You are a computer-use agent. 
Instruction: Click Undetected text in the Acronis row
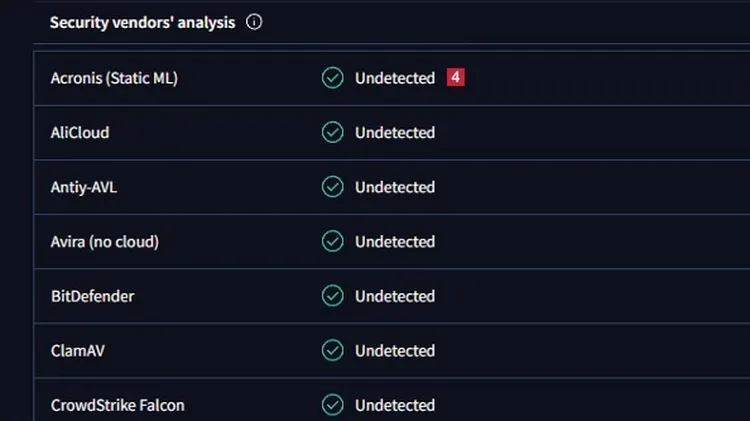click(x=395, y=78)
